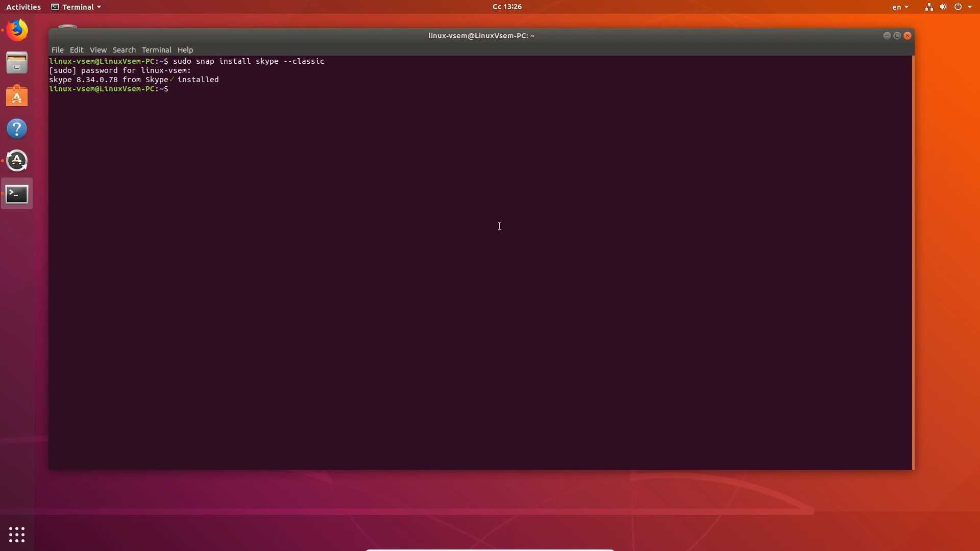Close the terminal window
Viewport: 980px width, 551px height.
[908, 36]
